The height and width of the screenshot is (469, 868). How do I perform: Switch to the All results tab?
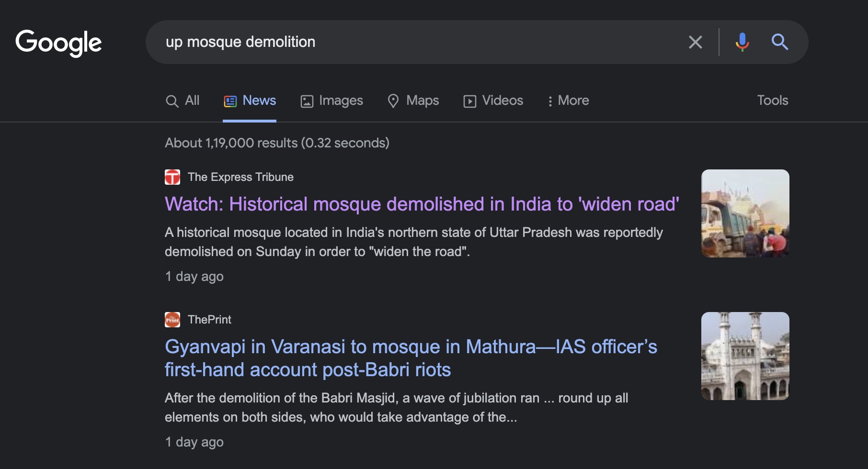183,100
